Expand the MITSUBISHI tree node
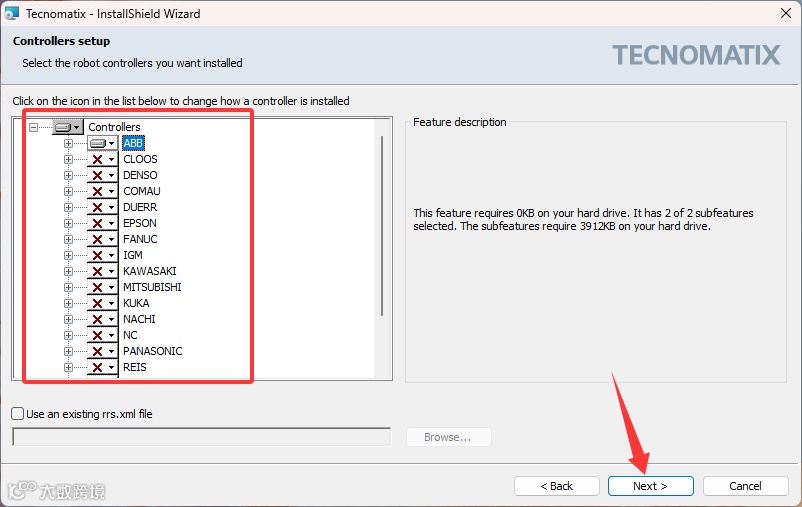The image size is (802, 507). point(68,287)
